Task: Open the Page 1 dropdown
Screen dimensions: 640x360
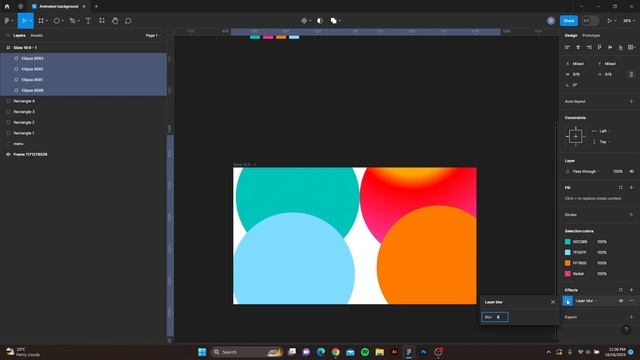Action: (x=153, y=36)
